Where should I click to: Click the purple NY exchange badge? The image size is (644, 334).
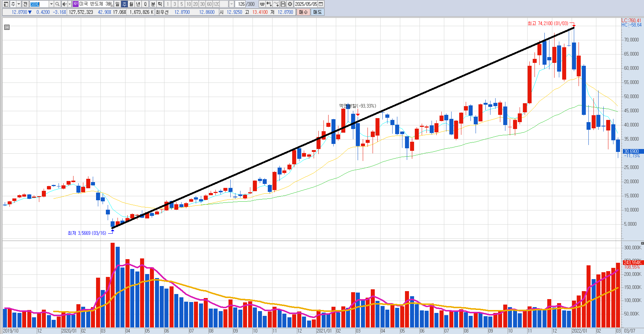pos(75,4)
